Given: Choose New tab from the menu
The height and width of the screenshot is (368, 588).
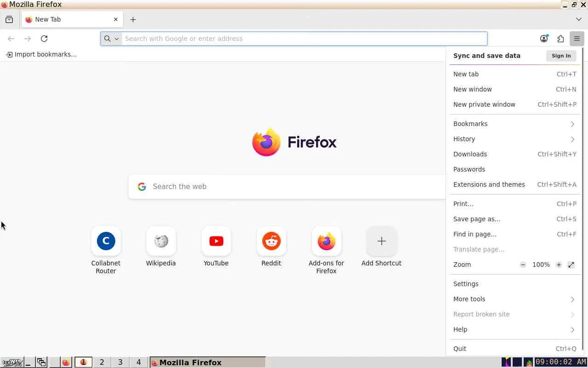Looking at the screenshot, I should [514, 74].
